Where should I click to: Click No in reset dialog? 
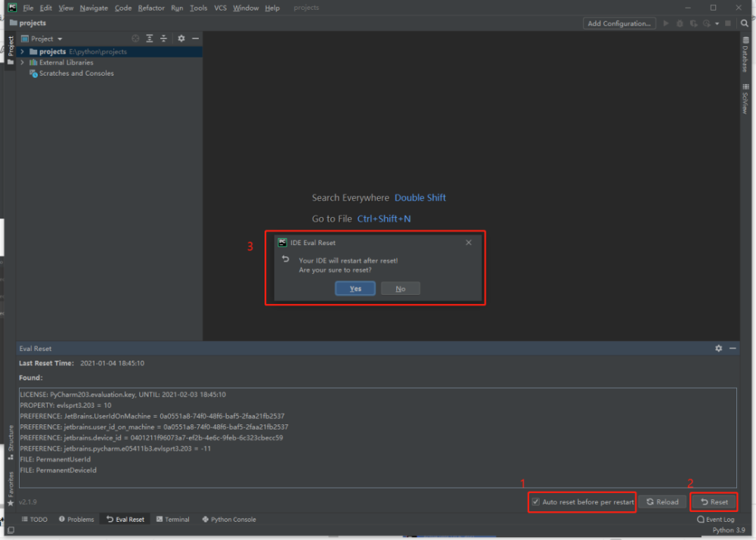400,288
